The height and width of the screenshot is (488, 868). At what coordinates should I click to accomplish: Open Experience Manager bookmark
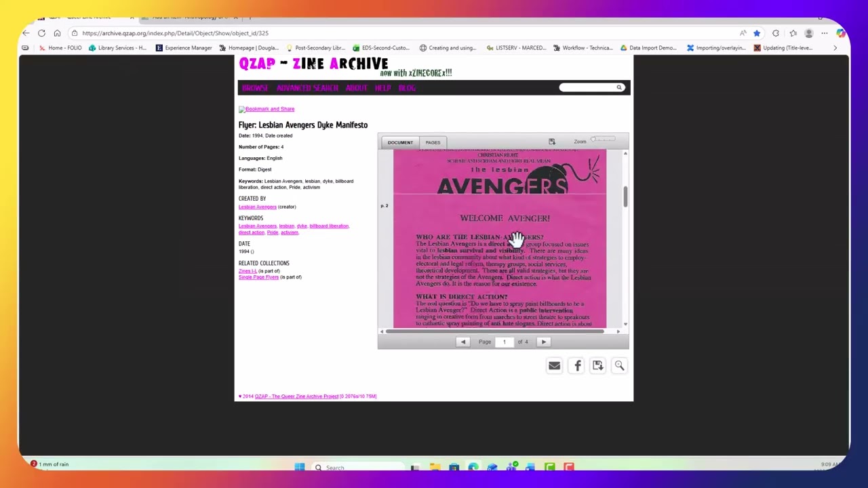click(184, 48)
